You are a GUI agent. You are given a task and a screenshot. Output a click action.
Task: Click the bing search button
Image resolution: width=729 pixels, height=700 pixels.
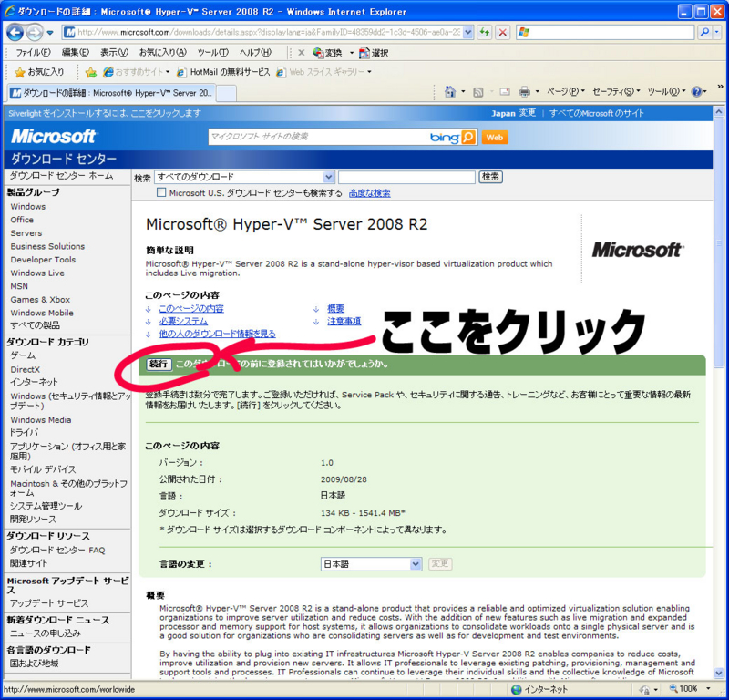(467, 139)
